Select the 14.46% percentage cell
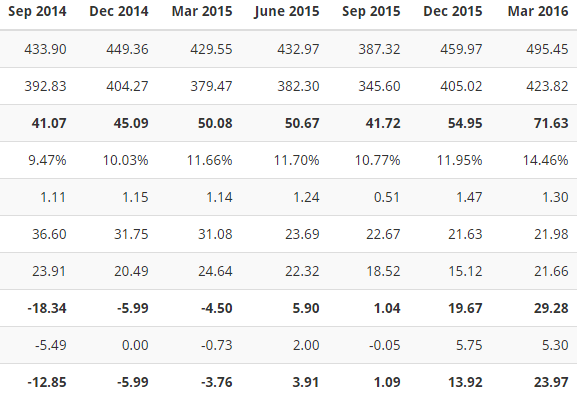The width and height of the screenshot is (583, 398). 545,160
